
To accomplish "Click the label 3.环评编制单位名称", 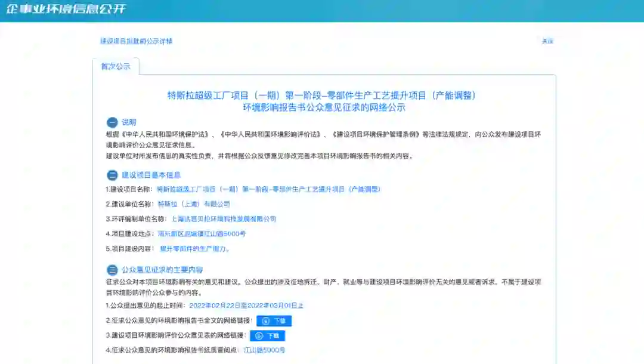I will pyautogui.click(x=136, y=219).
